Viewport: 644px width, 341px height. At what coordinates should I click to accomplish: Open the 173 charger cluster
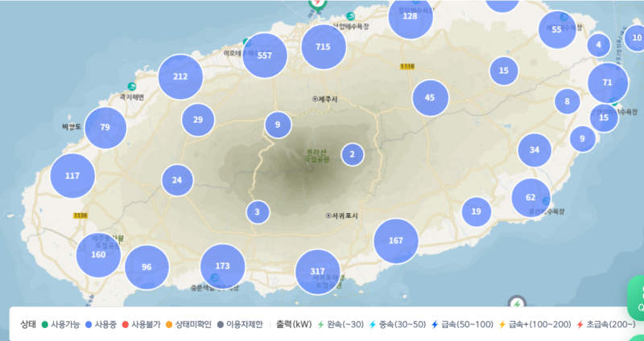[x=223, y=266]
